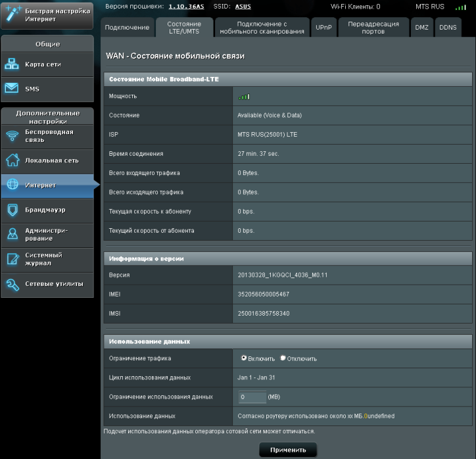This screenshot has height=459, width=476.
Task: Click Дополнительные настройки section header
Action: click(x=47, y=117)
